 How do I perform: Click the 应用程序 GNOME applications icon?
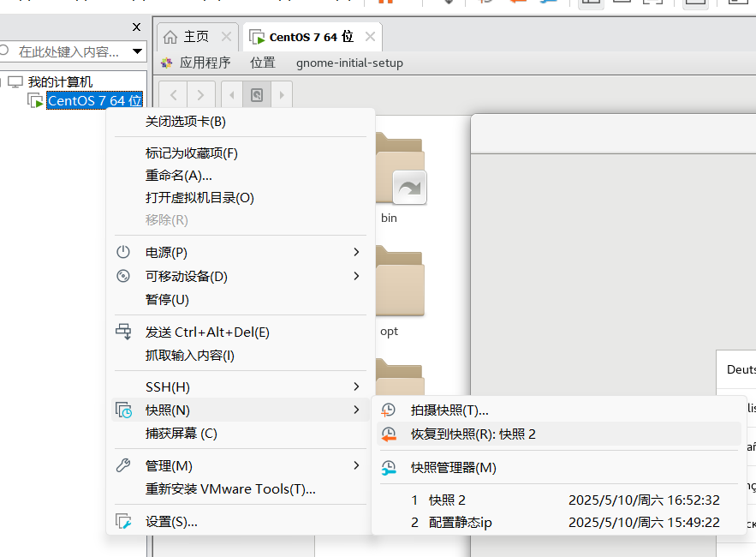pos(167,63)
